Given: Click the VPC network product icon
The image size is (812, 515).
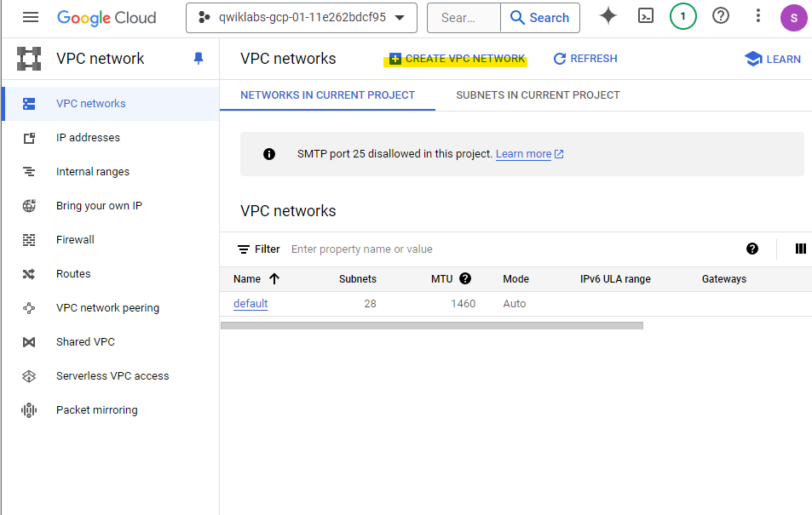Looking at the screenshot, I should [x=29, y=59].
